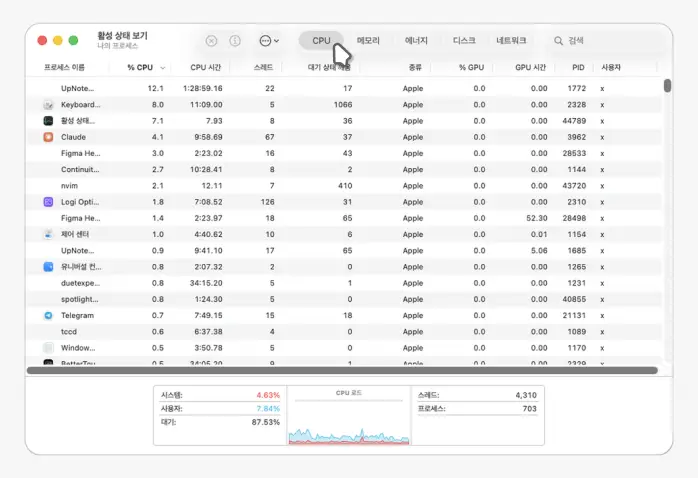Click the 1066 idle wake-ups cell

pyautogui.click(x=343, y=105)
